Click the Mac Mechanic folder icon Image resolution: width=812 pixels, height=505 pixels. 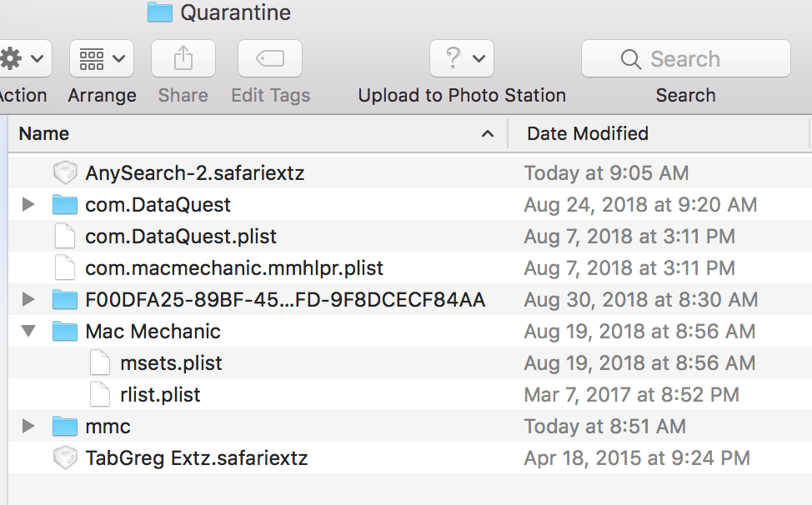coord(65,332)
